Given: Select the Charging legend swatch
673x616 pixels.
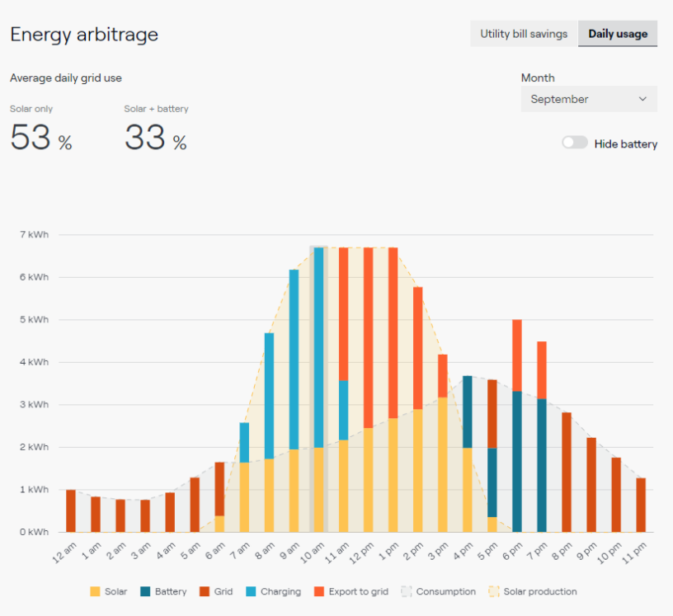Looking at the screenshot, I should [x=250, y=591].
